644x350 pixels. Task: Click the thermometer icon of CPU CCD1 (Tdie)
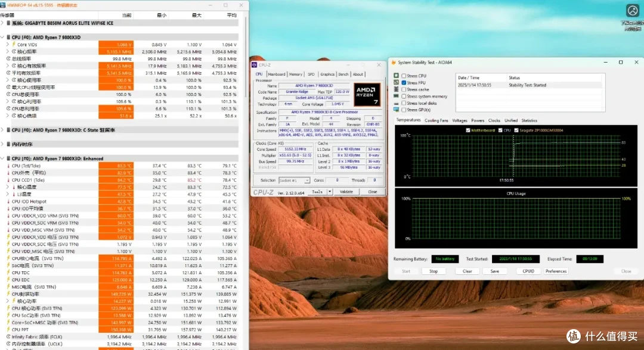click(x=8, y=180)
